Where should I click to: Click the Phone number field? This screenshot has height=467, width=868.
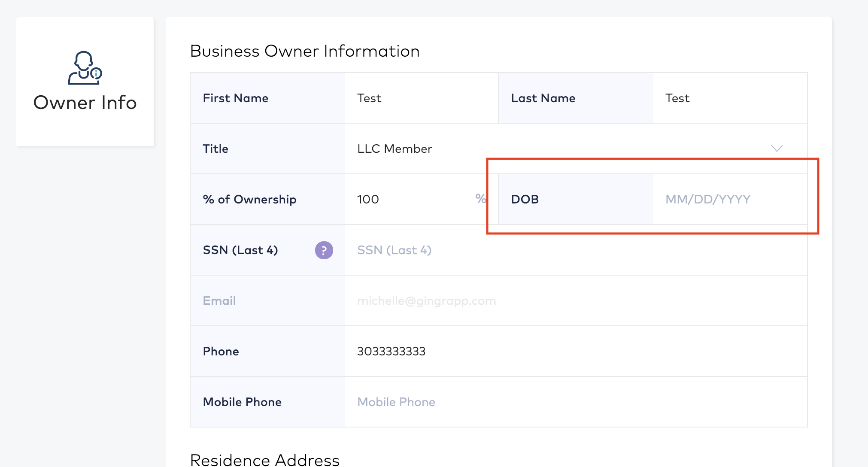pyautogui.click(x=576, y=351)
